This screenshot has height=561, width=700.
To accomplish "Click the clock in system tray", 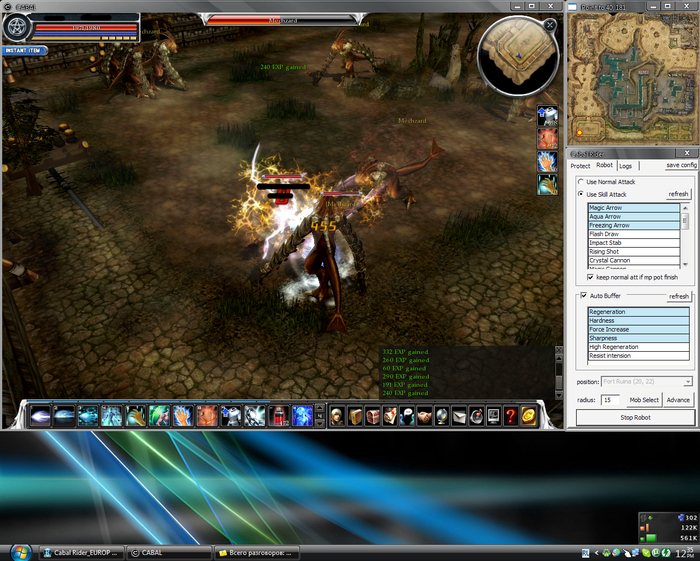I will pyautogui.click(x=685, y=553).
